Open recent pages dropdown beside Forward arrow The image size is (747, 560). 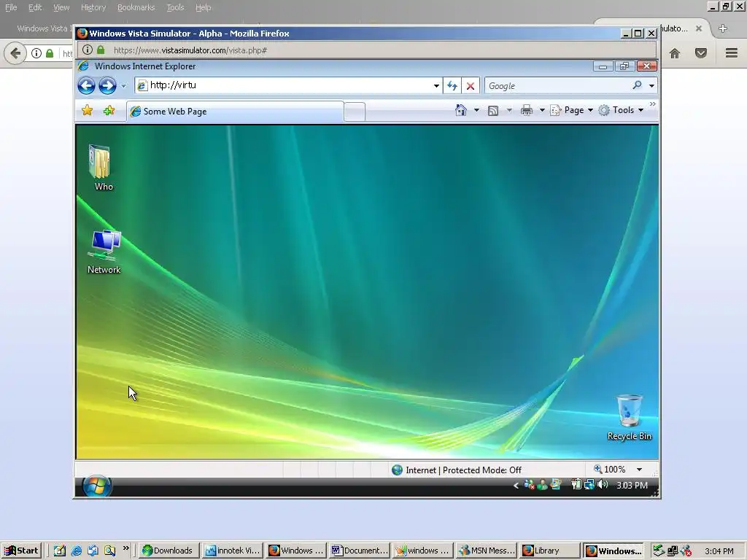pos(123,86)
